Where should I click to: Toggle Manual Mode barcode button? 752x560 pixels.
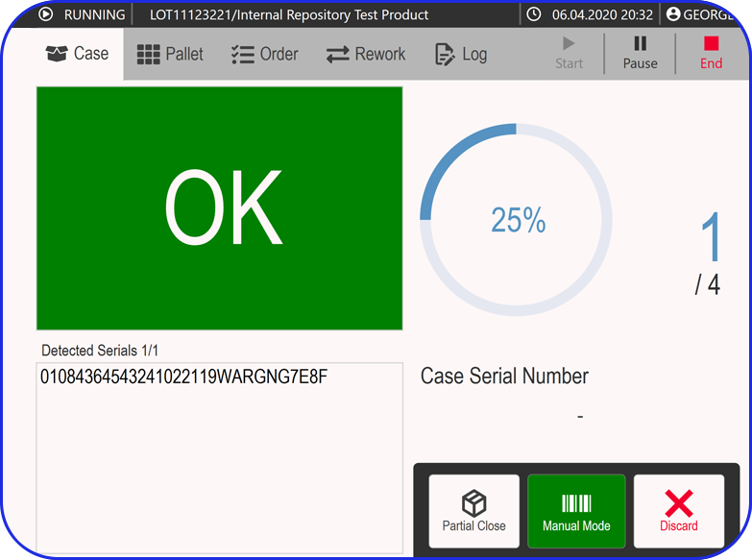576,511
